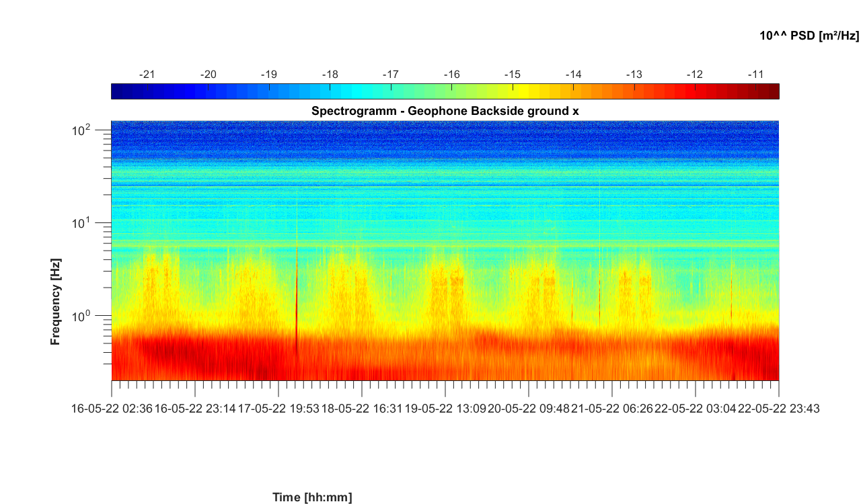Click the time label "18-05-22 16:31"
861x504 pixels.
click(362, 407)
